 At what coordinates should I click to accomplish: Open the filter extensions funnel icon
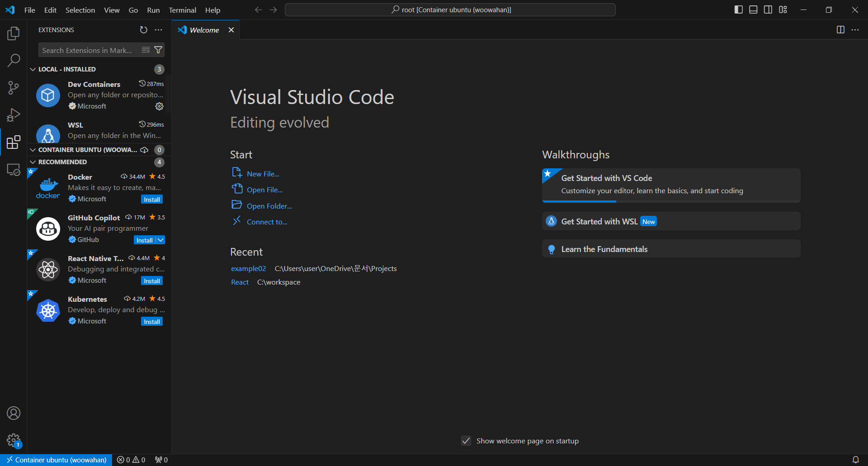point(158,50)
